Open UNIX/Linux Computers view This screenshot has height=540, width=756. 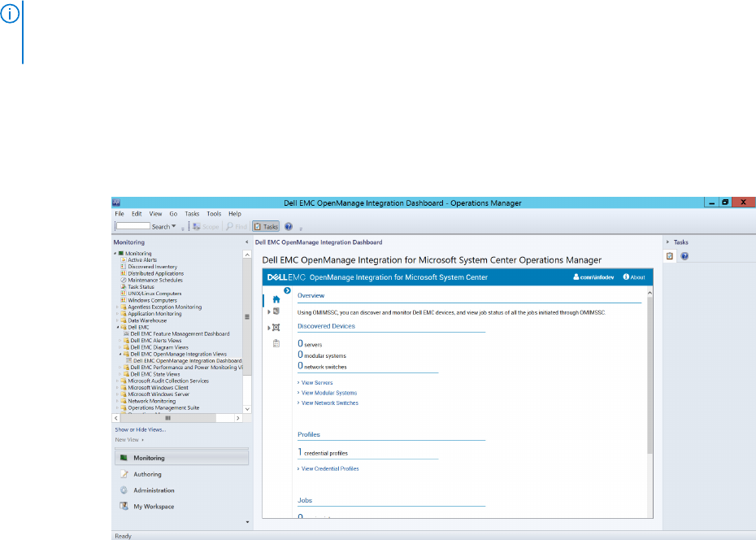pyautogui.click(x=154, y=294)
